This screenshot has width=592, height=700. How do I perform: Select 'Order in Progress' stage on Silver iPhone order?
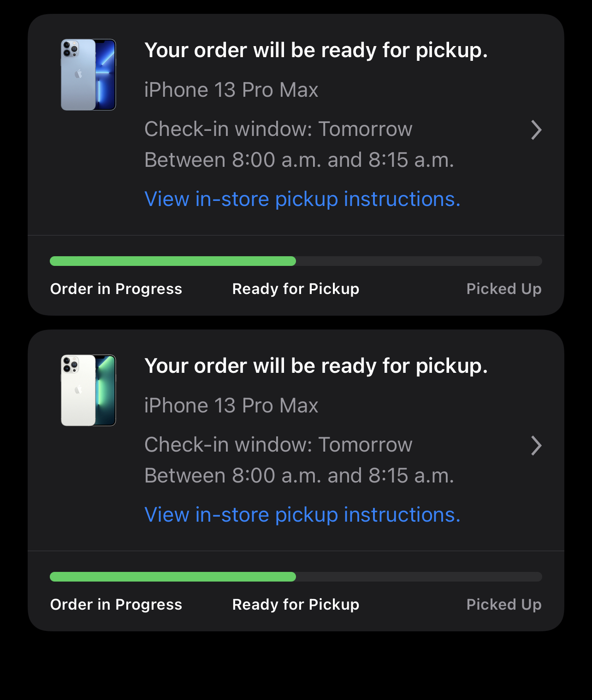coord(116,605)
